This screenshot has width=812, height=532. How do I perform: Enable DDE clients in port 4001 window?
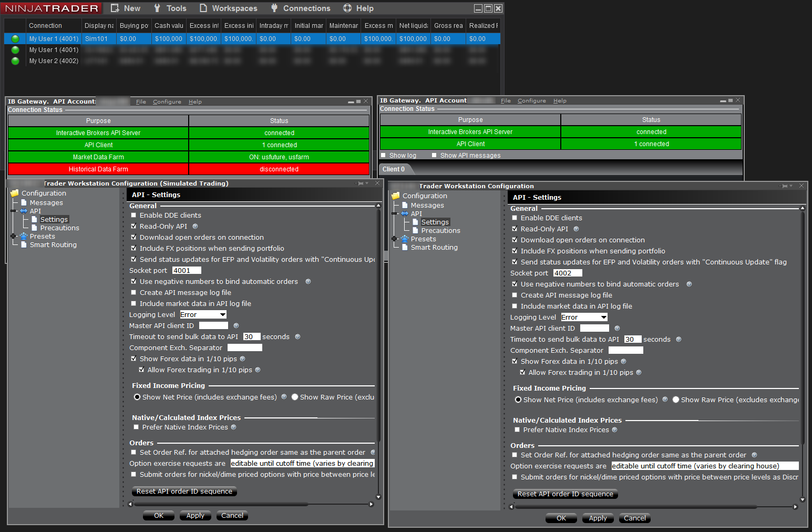point(133,216)
